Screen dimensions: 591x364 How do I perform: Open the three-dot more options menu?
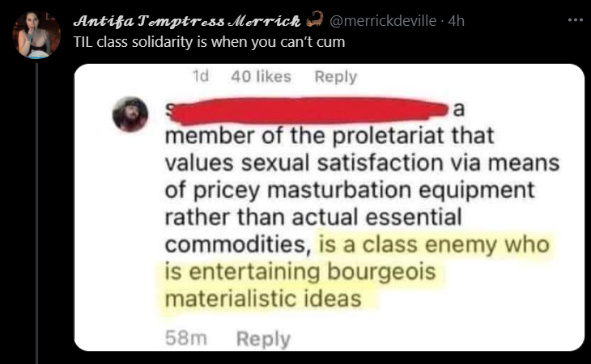click(x=575, y=20)
